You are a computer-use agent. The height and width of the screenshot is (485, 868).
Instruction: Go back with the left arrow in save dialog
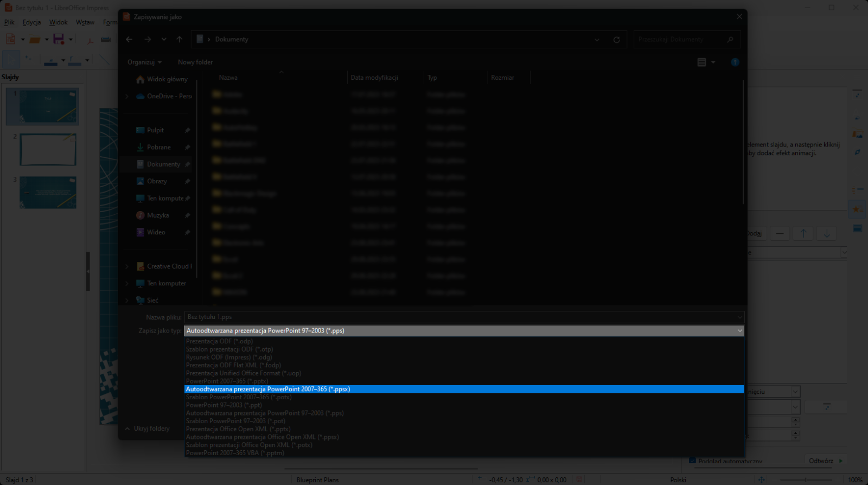click(x=129, y=39)
